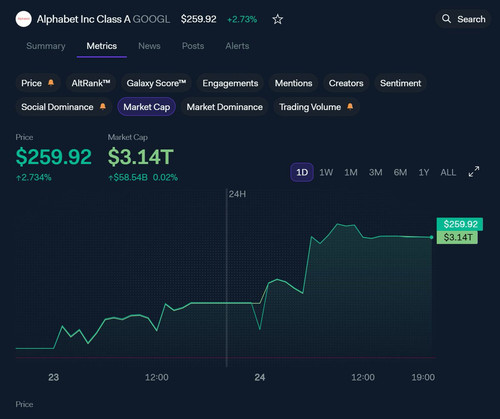Viewport: 500px width, 419px height.
Task: Set chart range to 3M
Action: (x=375, y=172)
